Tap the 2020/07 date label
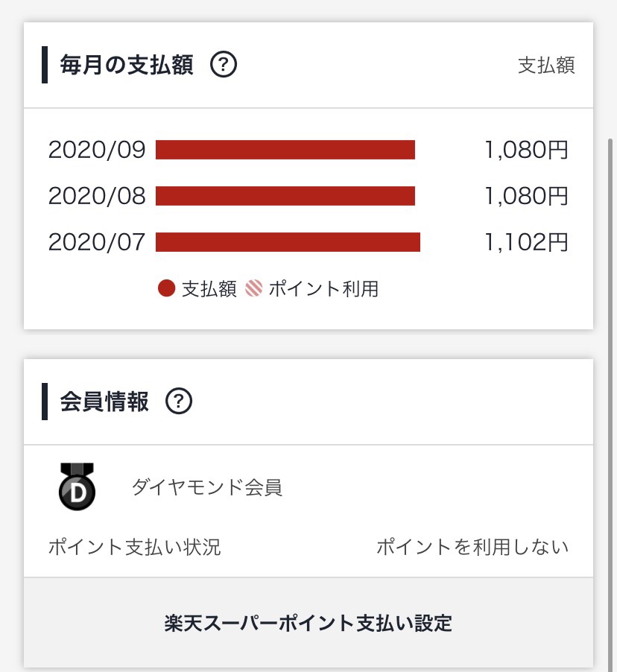This screenshot has height=672, width=617. (x=97, y=242)
